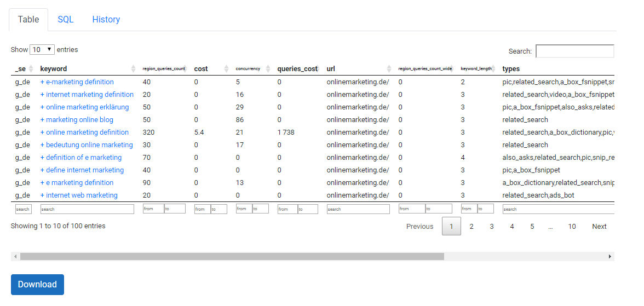644x306 pixels.
Task: Click the keyword column search filter
Action: pos(87,209)
